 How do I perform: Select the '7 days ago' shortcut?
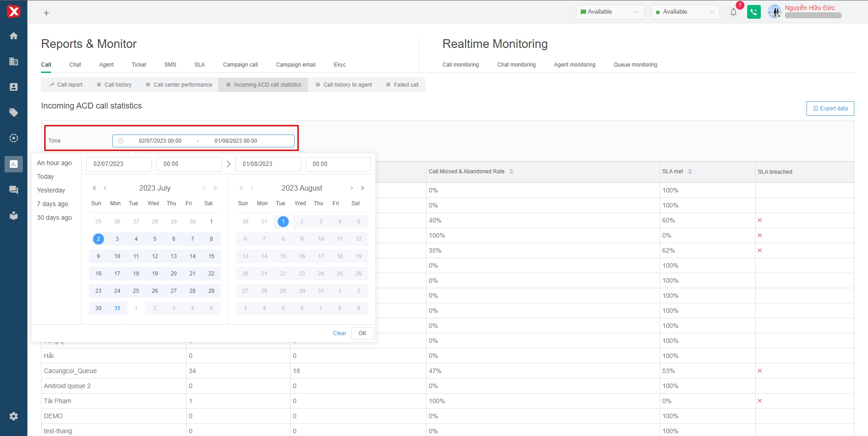click(x=52, y=204)
